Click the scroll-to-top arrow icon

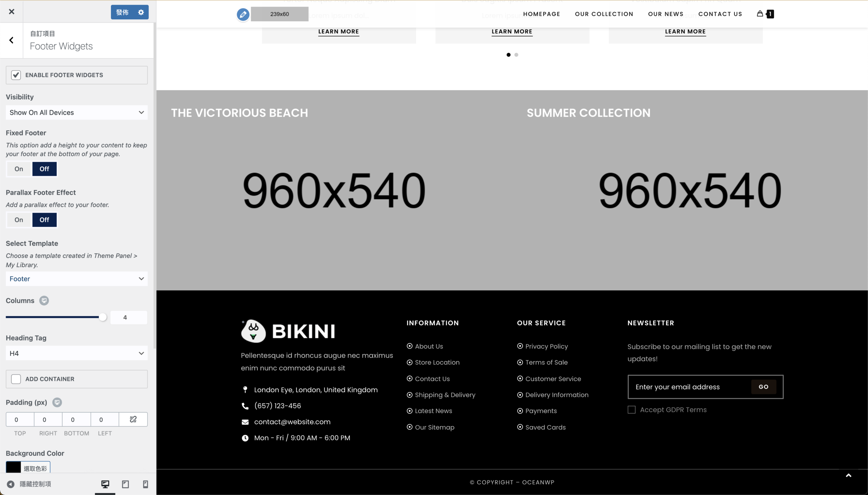tap(848, 476)
